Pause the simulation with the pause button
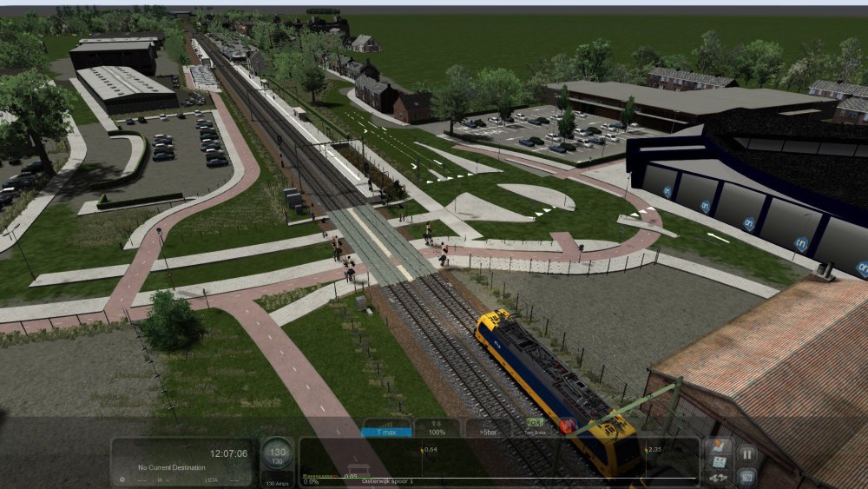This screenshot has width=868, height=489. tap(746, 453)
